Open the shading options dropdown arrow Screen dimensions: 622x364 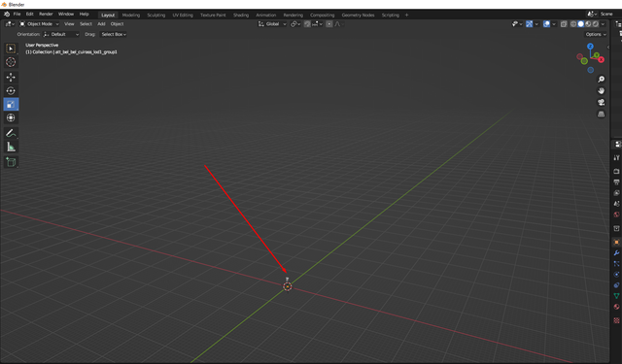tap(603, 24)
